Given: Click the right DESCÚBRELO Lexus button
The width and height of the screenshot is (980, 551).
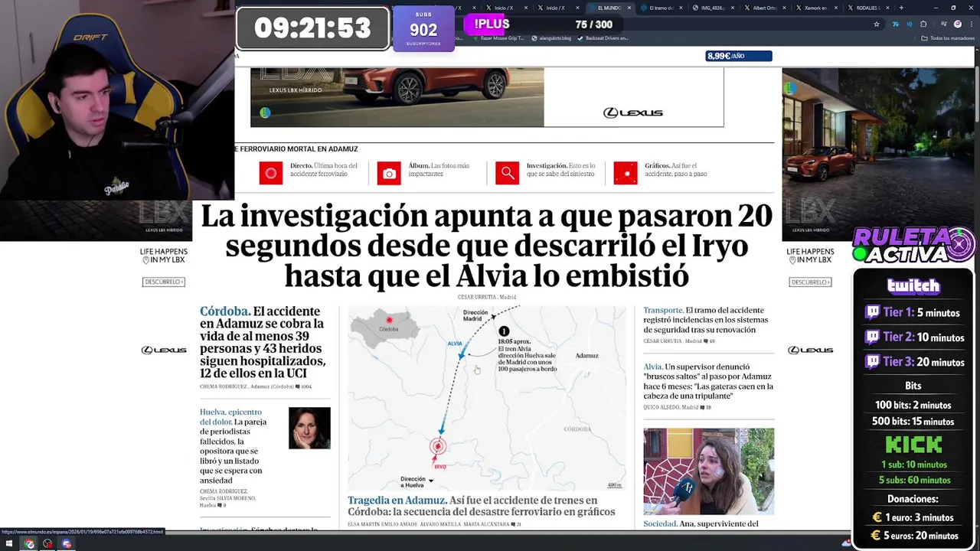Looking at the screenshot, I should [810, 282].
